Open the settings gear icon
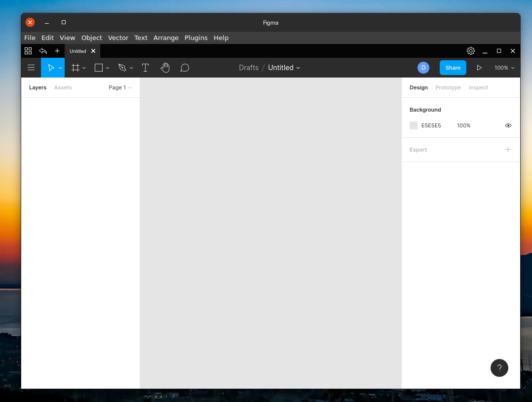The height and width of the screenshot is (402, 532). tap(470, 51)
